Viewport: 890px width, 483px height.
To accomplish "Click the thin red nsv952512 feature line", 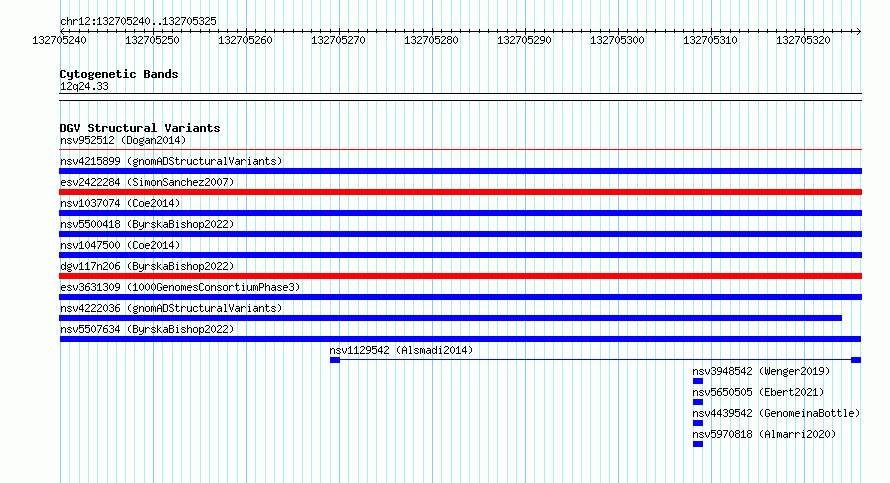I will pos(460,150).
